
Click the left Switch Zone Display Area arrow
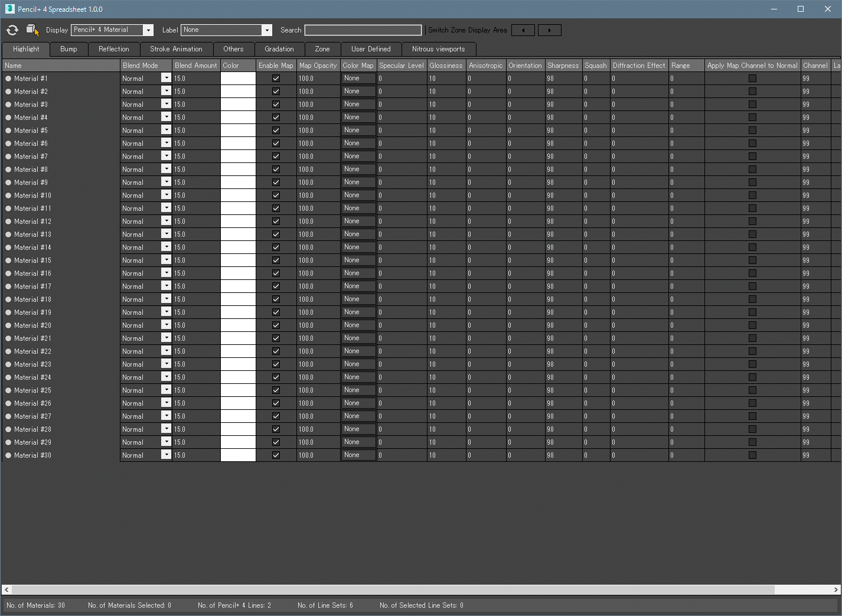click(523, 30)
